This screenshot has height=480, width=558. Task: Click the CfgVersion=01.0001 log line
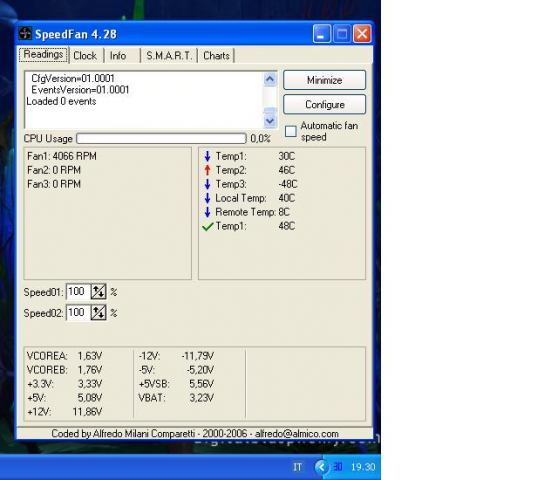pos(73,78)
